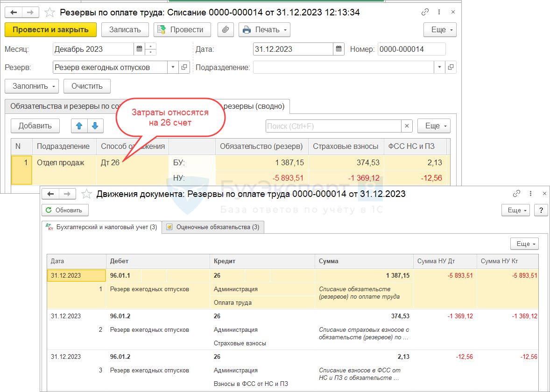Open the Резерв field open-form icon
The width and height of the screenshot is (550, 392).
pyautogui.click(x=184, y=67)
